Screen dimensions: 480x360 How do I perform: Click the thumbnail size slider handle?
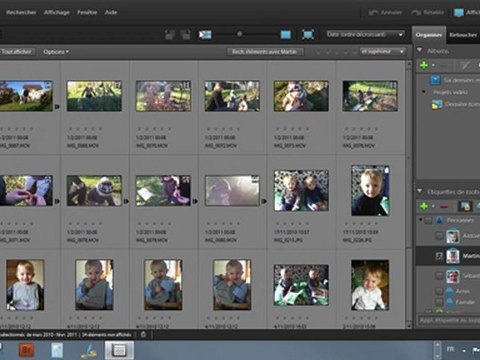click(239, 34)
